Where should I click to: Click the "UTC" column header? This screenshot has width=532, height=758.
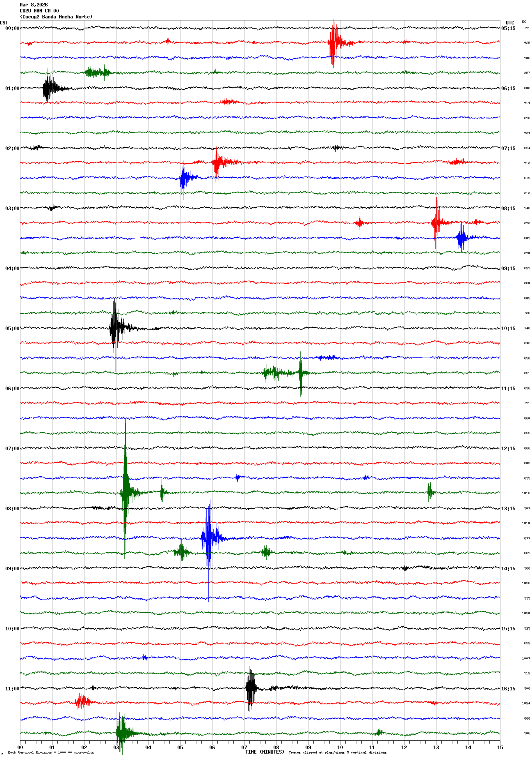(510, 23)
